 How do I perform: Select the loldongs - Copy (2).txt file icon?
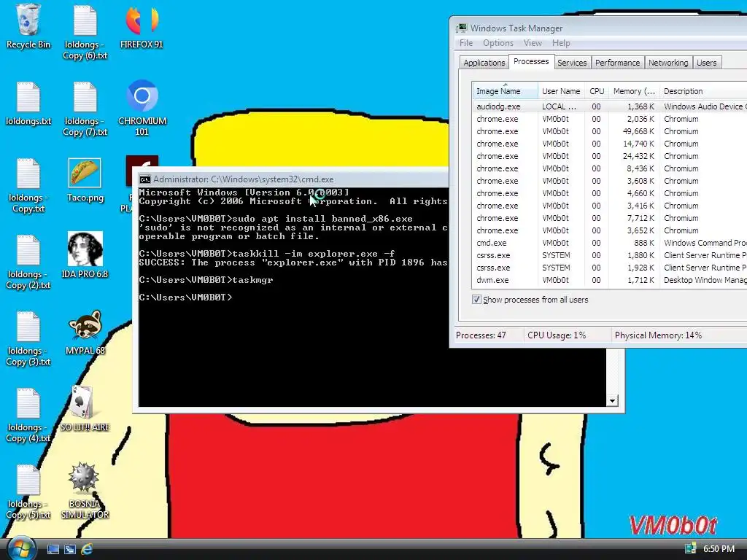pos(28,262)
